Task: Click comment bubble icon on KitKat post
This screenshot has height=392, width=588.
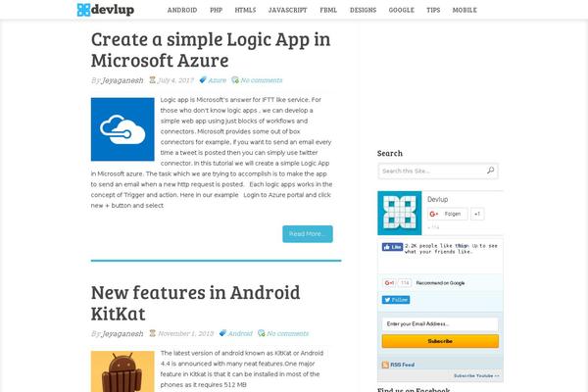Action: [262, 333]
